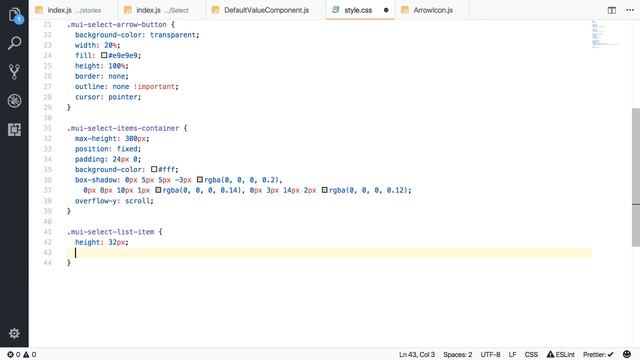Open color picker for #fff swatch
The width and height of the screenshot is (640, 360).
[x=154, y=169]
